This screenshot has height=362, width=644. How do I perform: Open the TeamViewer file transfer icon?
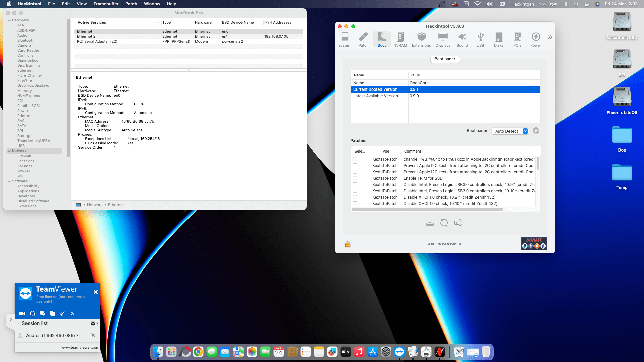(x=52, y=314)
